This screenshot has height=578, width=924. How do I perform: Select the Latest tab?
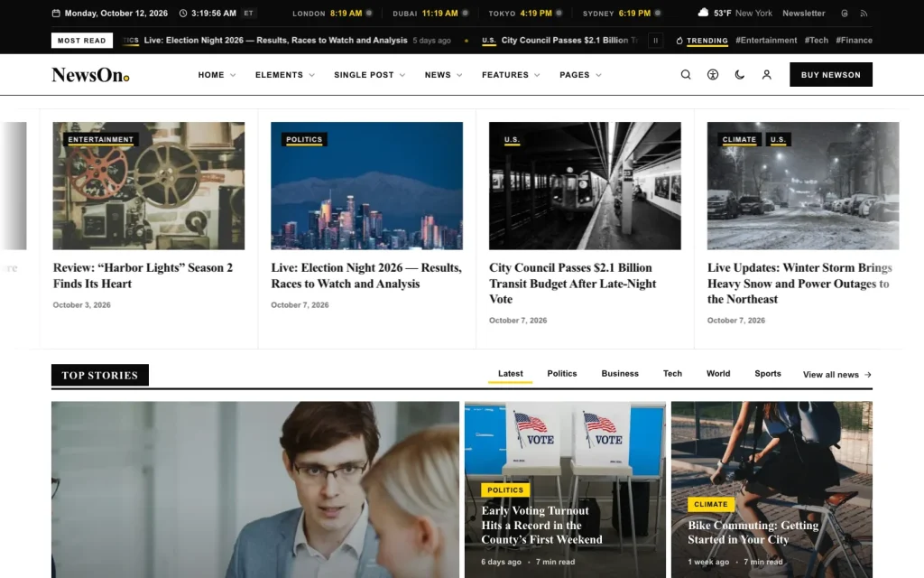pyautogui.click(x=511, y=374)
